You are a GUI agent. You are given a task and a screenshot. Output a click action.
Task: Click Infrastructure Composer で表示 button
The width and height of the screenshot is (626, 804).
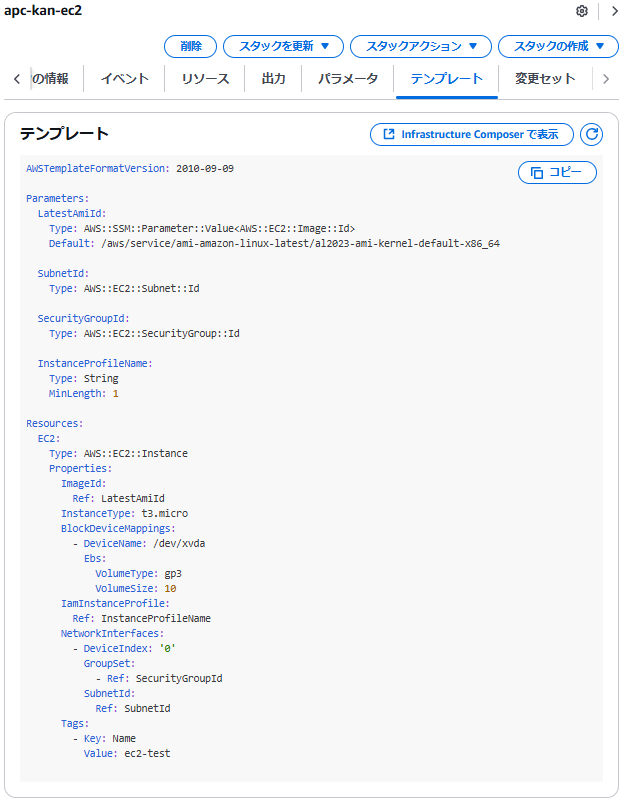[472, 134]
